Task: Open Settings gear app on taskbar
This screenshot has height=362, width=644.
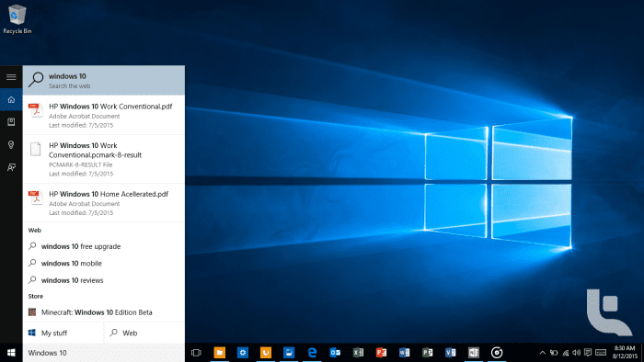Action: [243, 353]
